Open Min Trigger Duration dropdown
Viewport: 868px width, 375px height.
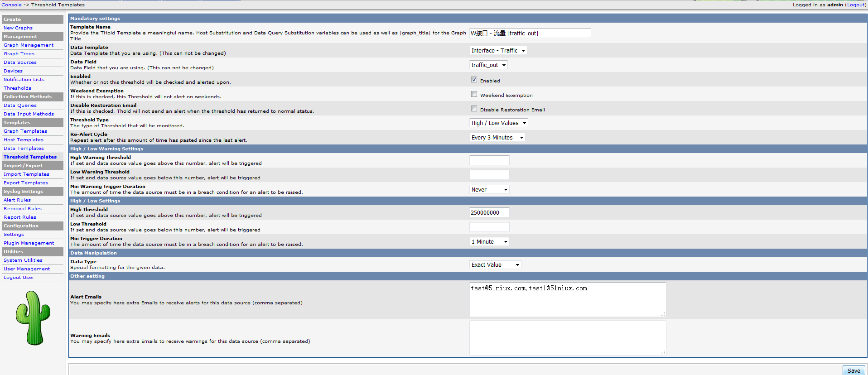point(489,242)
